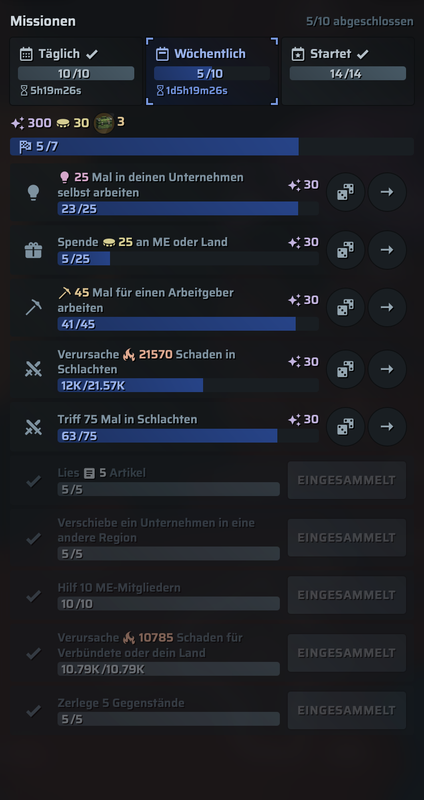Click the chest reward icon near top
The image size is (424, 800).
coord(104,123)
